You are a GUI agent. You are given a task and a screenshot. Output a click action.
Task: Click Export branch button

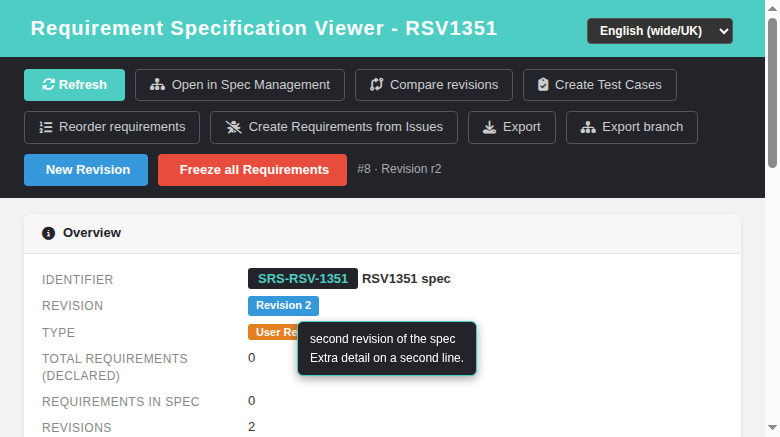[x=632, y=127]
